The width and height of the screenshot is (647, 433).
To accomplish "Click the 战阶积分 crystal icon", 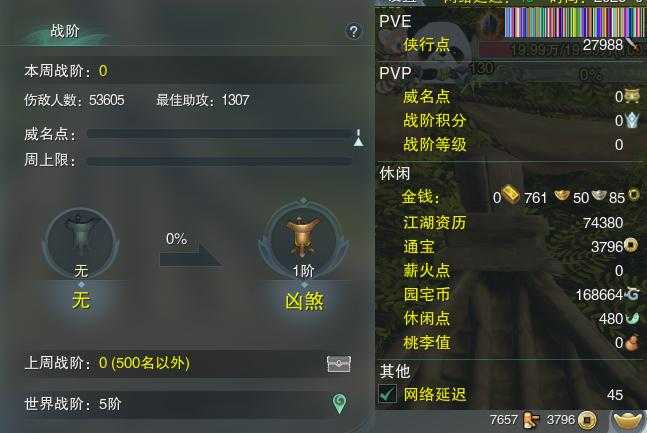I will click(632, 120).
